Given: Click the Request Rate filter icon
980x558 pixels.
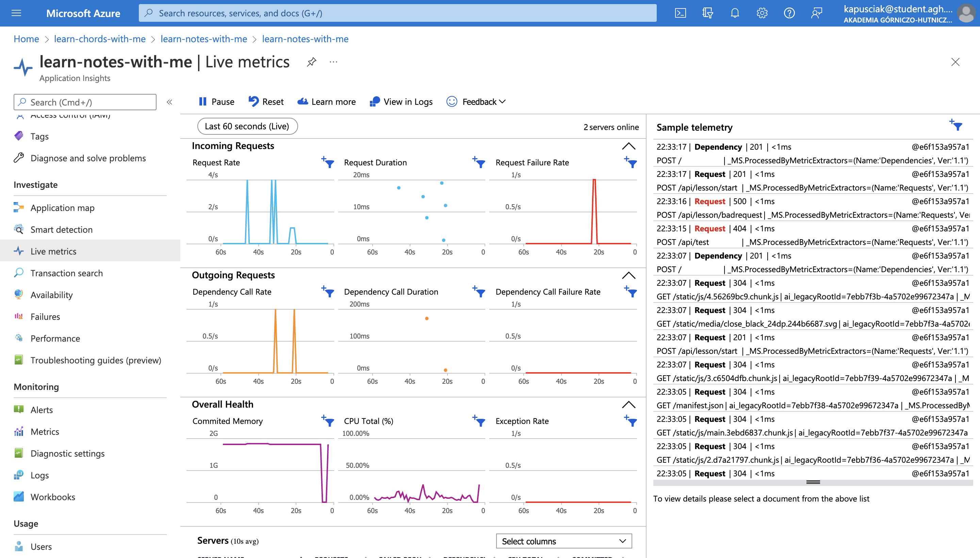Looking at the screenshot, I should click(x=328, y=163).
